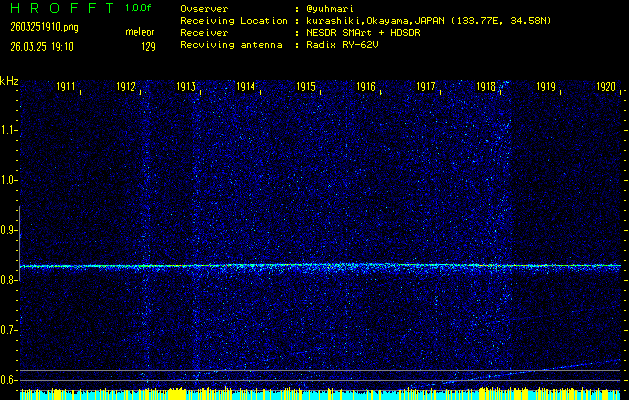This screenshot has width=629, height=400.
Task: Click the lower gray horizontal threshold line
Action: [x=320, y=380]
